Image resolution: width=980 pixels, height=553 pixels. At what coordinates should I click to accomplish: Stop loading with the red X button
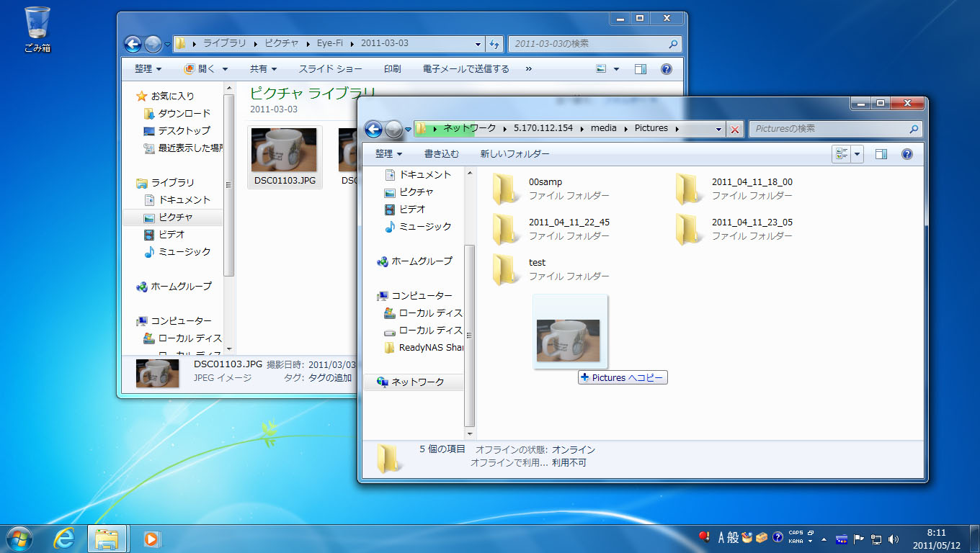point(734,129)
